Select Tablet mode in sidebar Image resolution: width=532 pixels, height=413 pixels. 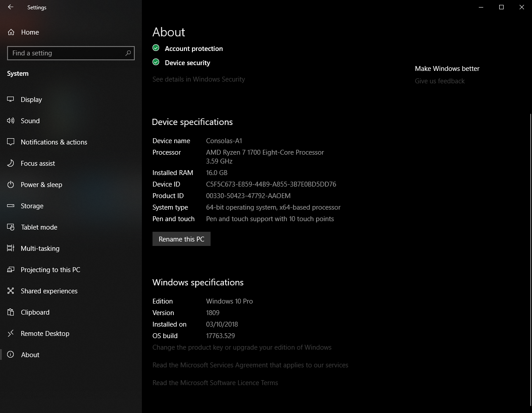pos(71,227)
